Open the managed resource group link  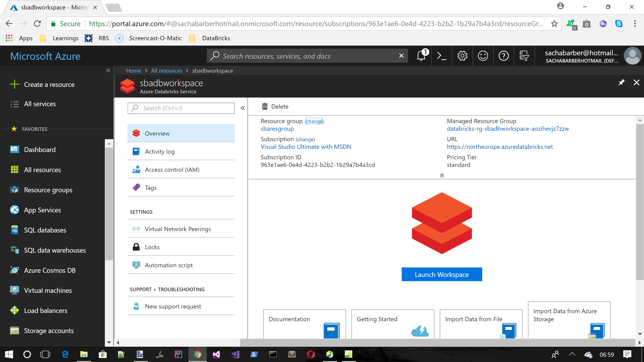point(508,129)
